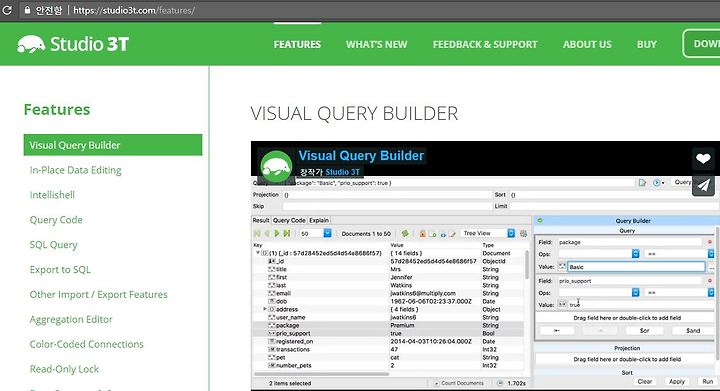The height and width of the screenshot is (391, 720).
Task: Click the Basic value input field
Action: (x=636, y=267)
